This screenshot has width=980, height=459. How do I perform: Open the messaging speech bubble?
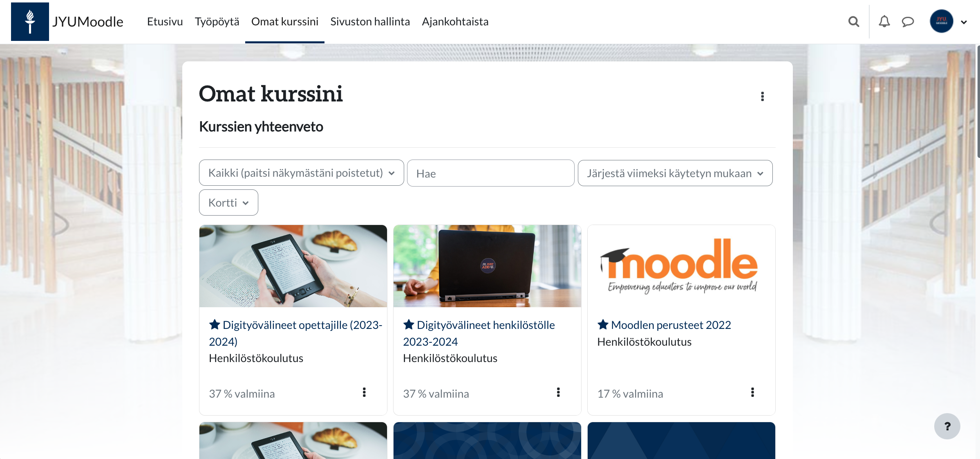pos(908,22)
